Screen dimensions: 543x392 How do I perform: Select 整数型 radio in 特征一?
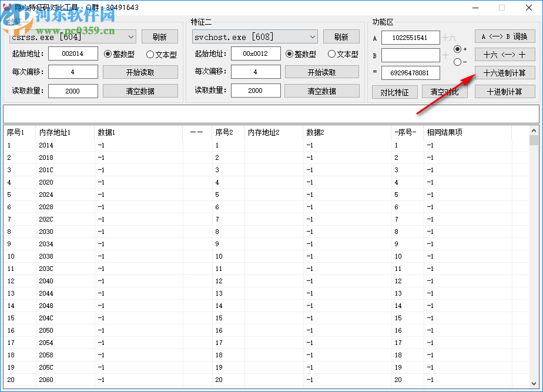tap(119, 54)
